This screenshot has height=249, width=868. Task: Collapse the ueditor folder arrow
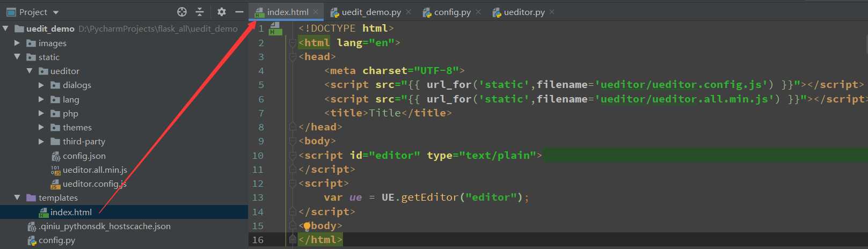tap(30, 71)
